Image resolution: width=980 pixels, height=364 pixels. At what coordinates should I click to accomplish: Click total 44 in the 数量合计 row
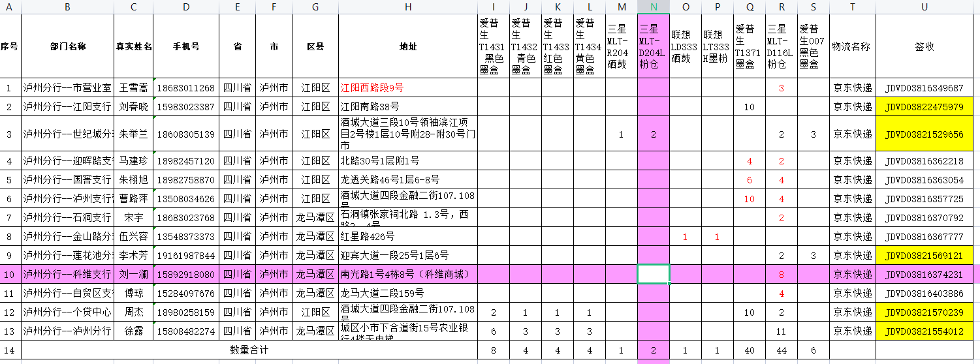[782, 350]
